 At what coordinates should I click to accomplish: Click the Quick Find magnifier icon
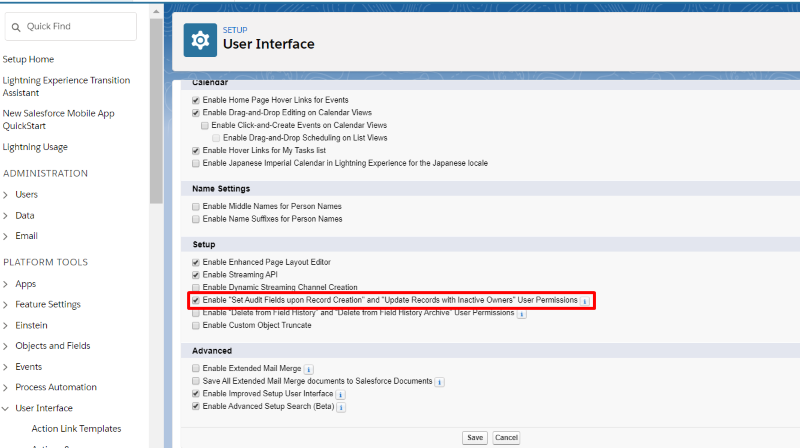(x=16, y=27)
